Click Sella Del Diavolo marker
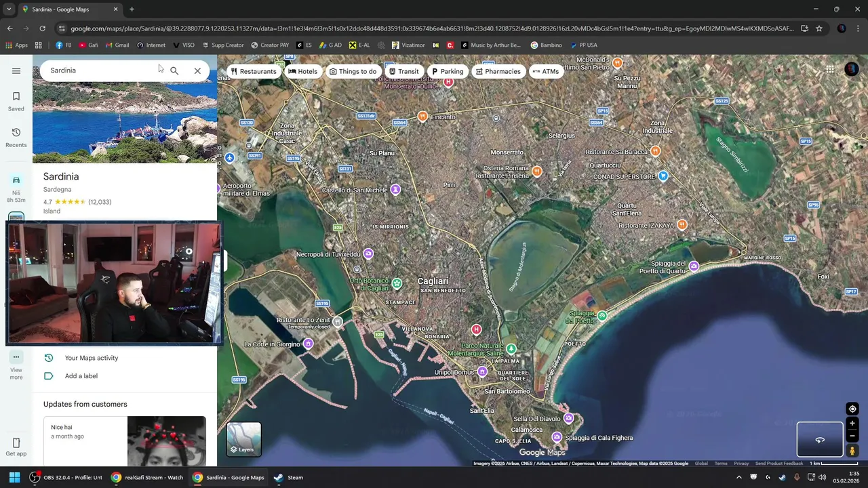 coord(569,418)
